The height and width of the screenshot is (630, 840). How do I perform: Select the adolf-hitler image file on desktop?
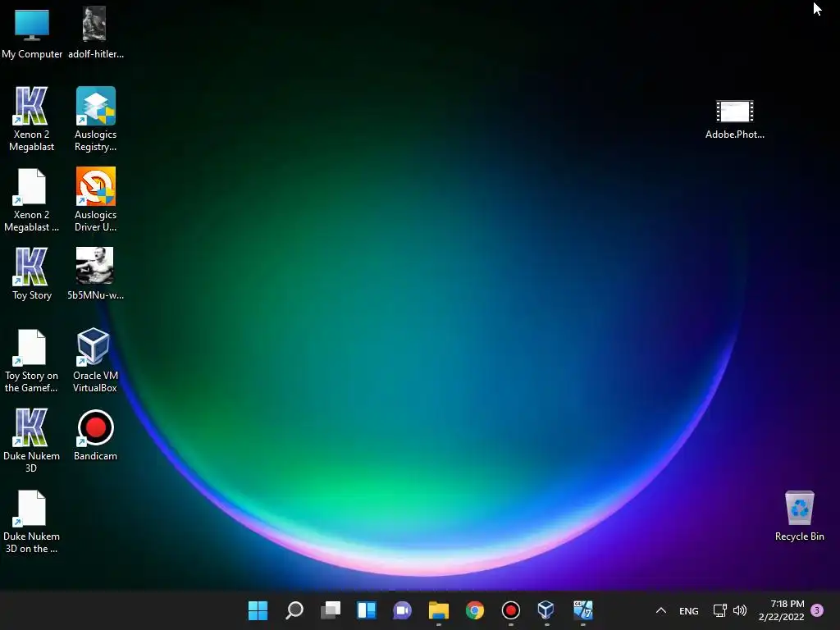point(95,33)
